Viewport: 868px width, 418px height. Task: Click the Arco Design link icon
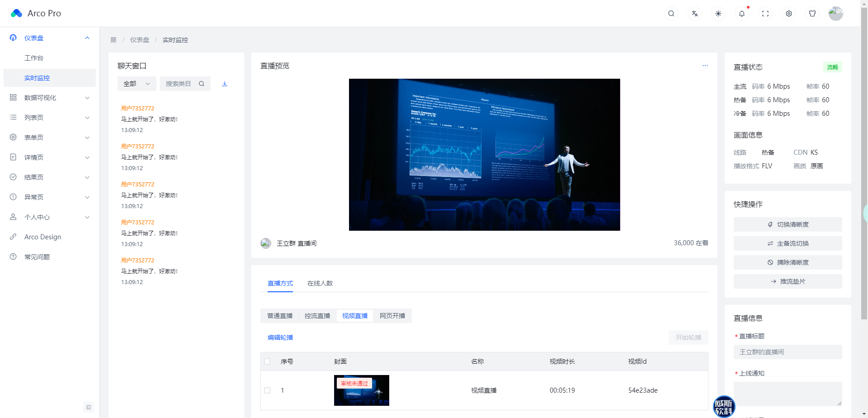point(13,237)
